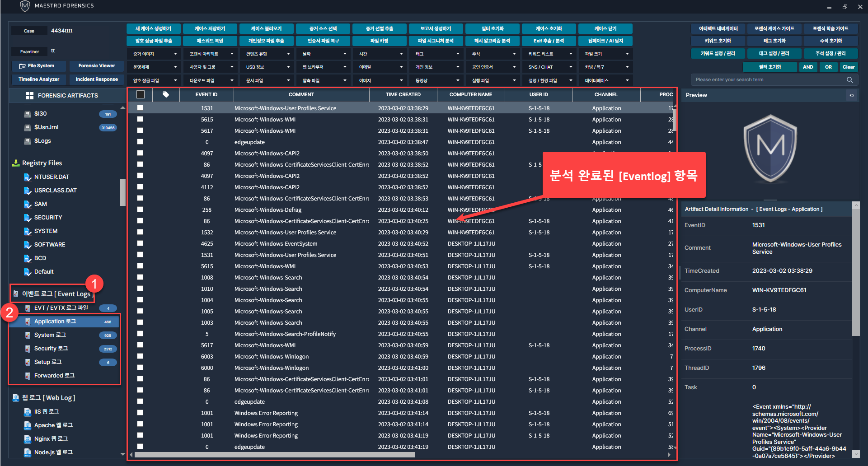Screen dimensions: 868x466
Task: Click the Forensic Artifacts grid icon
Action: 30,96
